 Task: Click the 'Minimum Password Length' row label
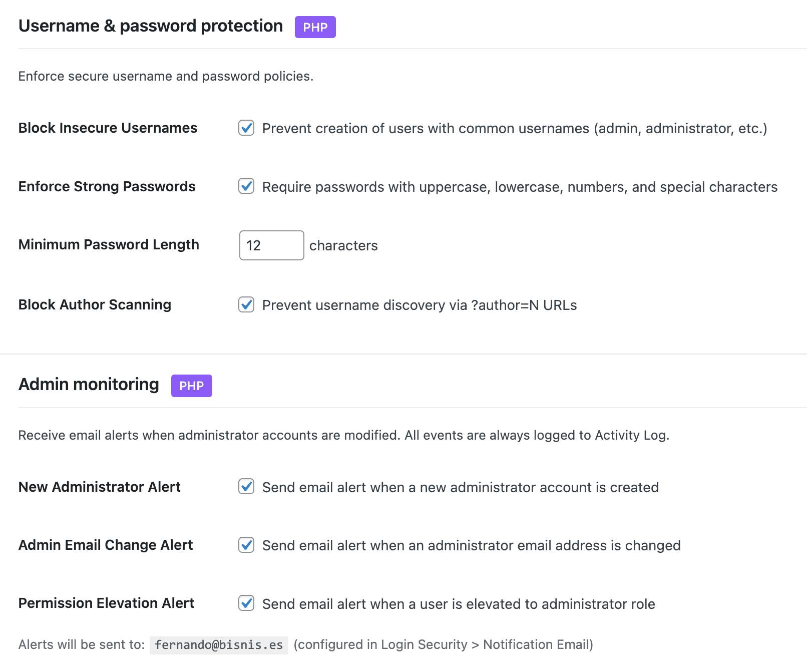(x=109, y=245)
